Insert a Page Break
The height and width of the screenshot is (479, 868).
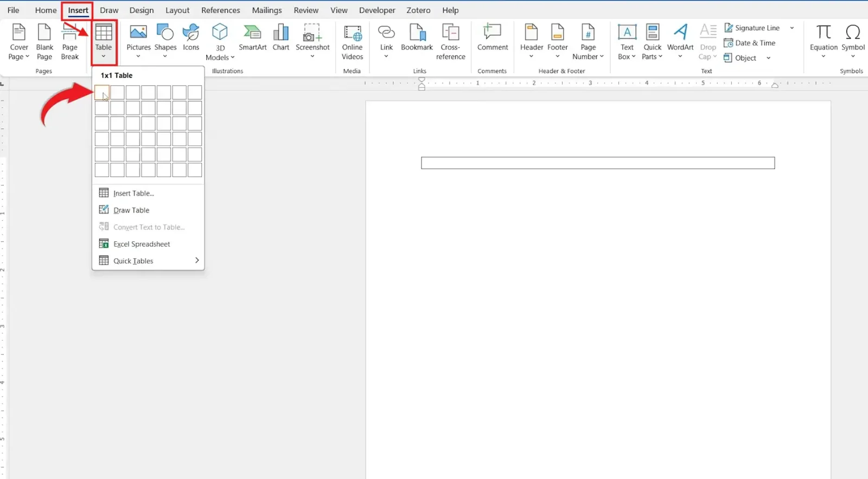pos(70,42)
